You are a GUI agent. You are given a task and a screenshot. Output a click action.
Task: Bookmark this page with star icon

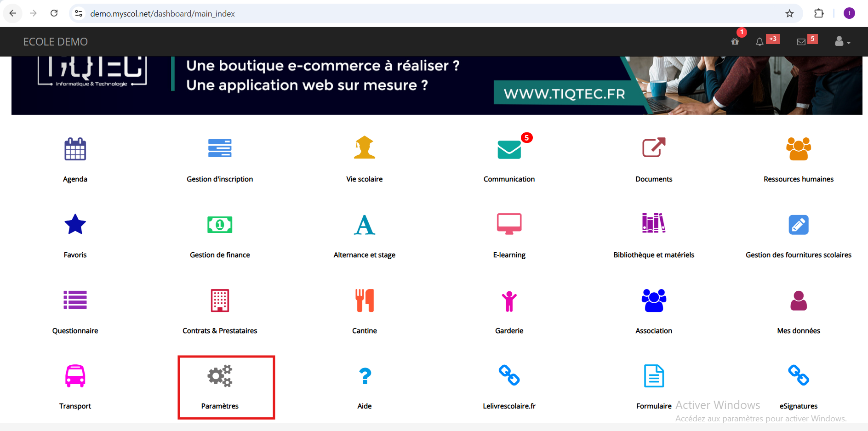(x=789, y=14)
